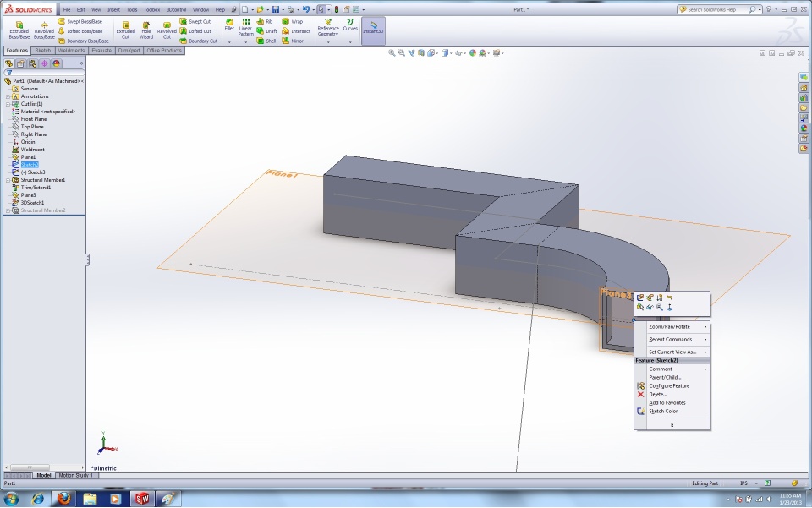812x508 pixels.
Task: Open the Insert menu
Action: [x=113, y=10]
